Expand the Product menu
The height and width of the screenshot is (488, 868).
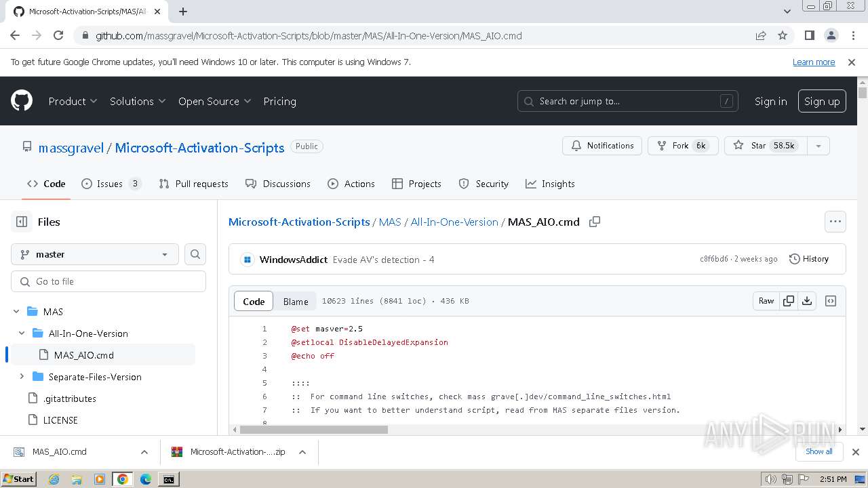point(73,101)
